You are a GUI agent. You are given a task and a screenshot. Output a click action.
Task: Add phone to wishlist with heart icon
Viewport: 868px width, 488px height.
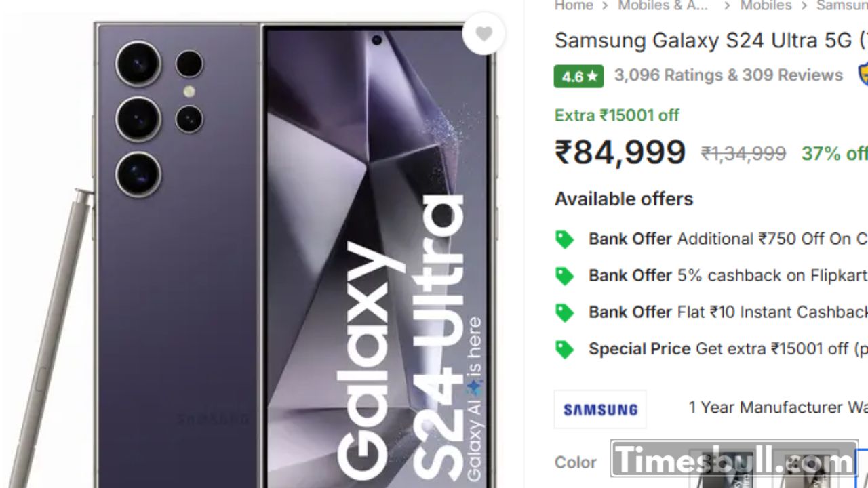click(x=484, y=34)
